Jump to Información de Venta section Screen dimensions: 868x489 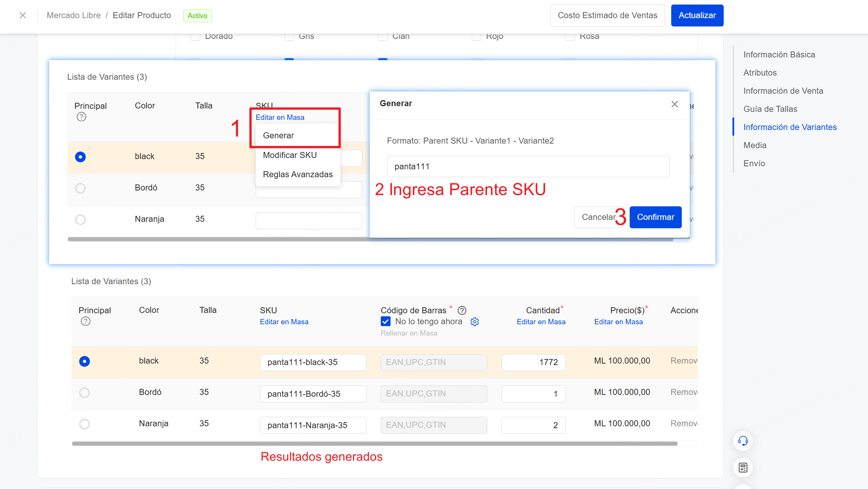(x=783, y=91)
